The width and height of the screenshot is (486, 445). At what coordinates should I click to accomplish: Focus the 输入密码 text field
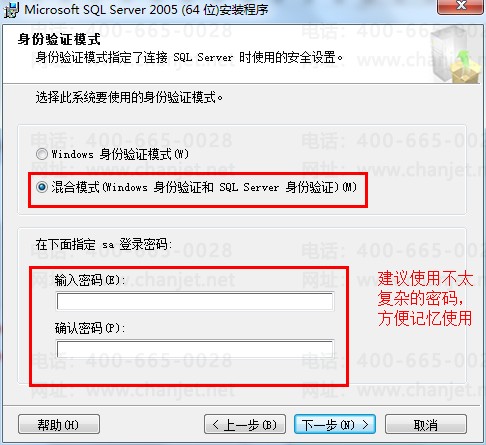[x=195, y=302]
